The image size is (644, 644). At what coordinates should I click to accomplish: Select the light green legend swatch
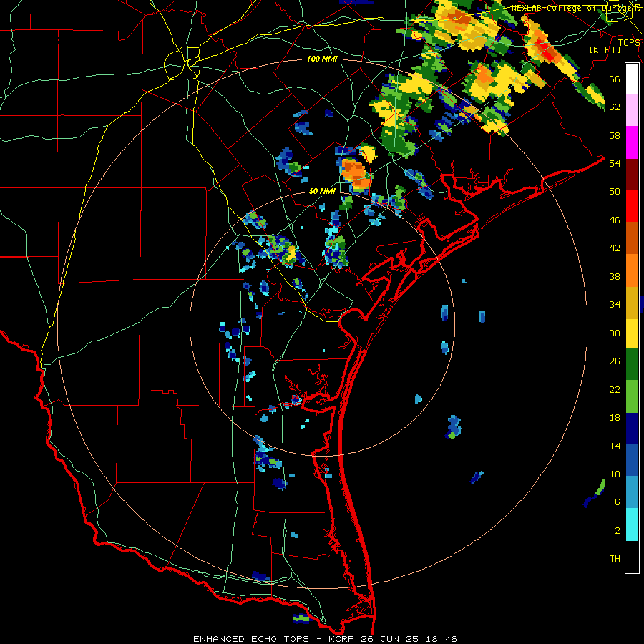click(x=632, y=396)
